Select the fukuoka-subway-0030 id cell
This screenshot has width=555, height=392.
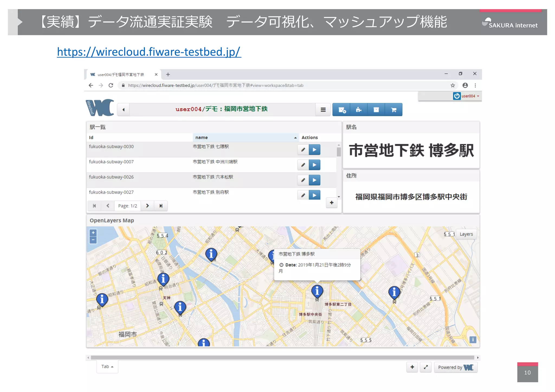111,147
